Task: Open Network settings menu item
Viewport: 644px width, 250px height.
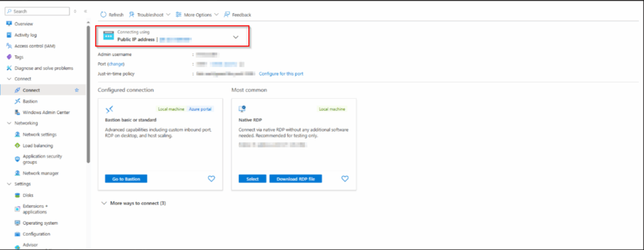Action: [40, 135]
